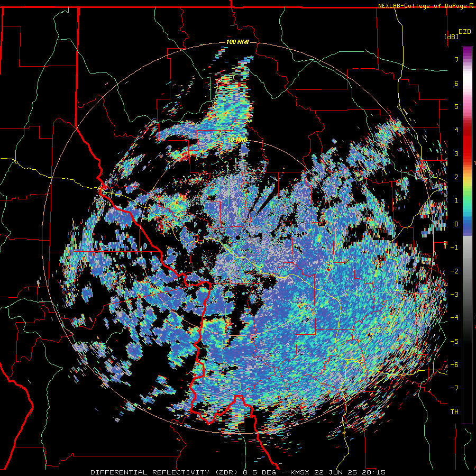Click the 7 dB scale tick label
This screenshot has width=476, height=476.
coord(456,59)
